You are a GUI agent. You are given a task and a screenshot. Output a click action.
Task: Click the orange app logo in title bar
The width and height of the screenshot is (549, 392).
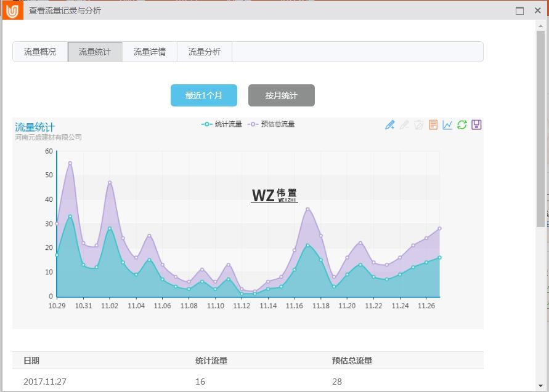12,10
